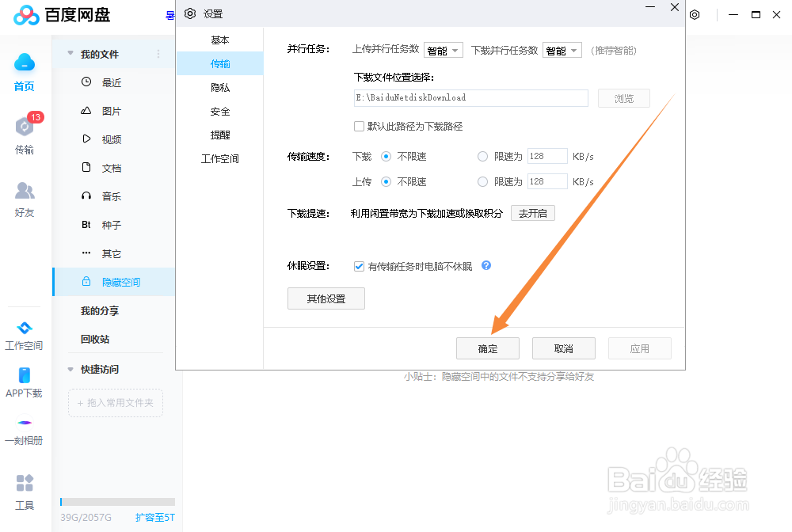This screenshot has height=532, width=792.
Task: Click the 扩容至5T upgrade link
Action: pyautogui.click(x=154, y=517)
